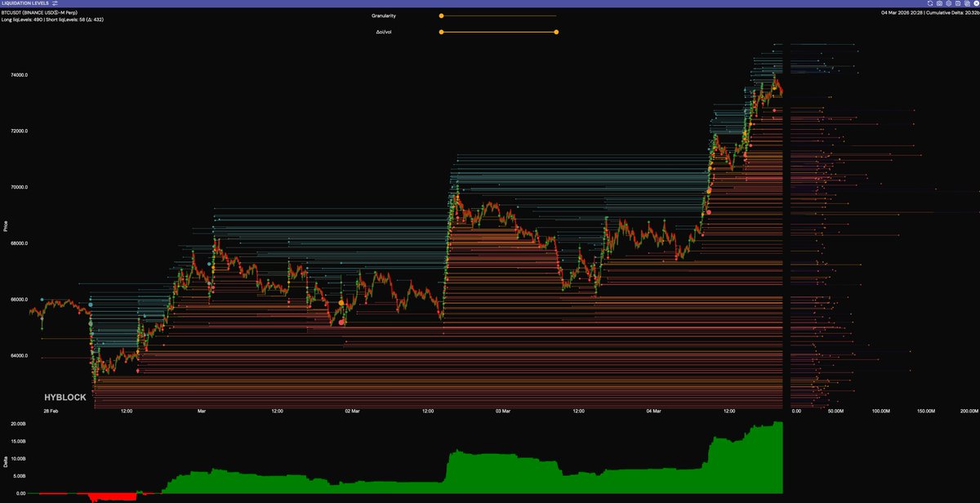Image resolution: width=980 pixels, height=503 pixels.
Task: Click the 100.00M histogram axis label
Action: (881, 412)
